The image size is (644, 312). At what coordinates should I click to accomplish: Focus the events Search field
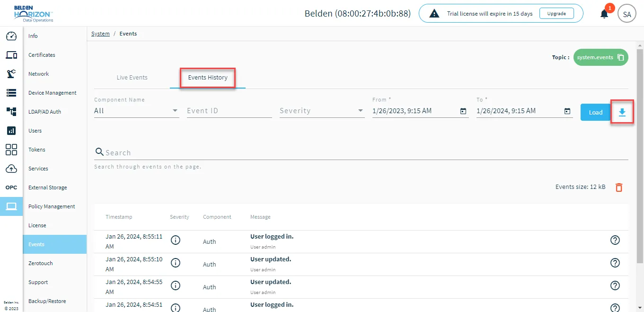click(x=361, y=152)
